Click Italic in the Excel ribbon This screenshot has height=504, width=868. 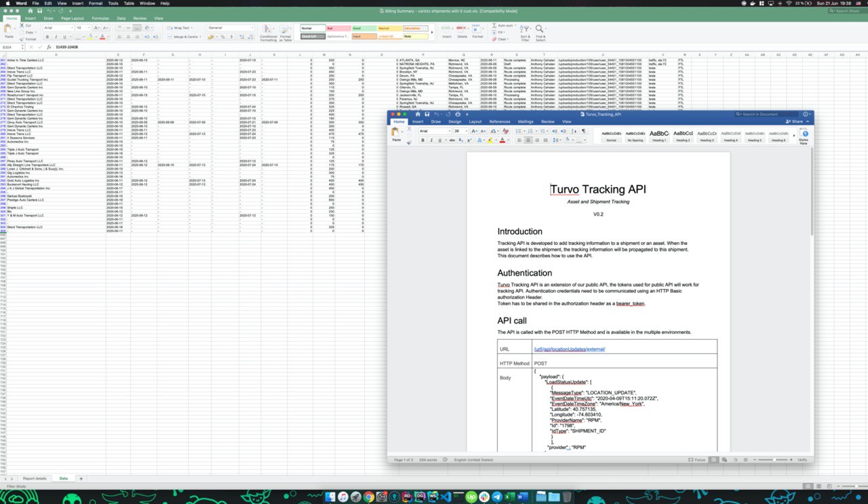coord(56,37)
